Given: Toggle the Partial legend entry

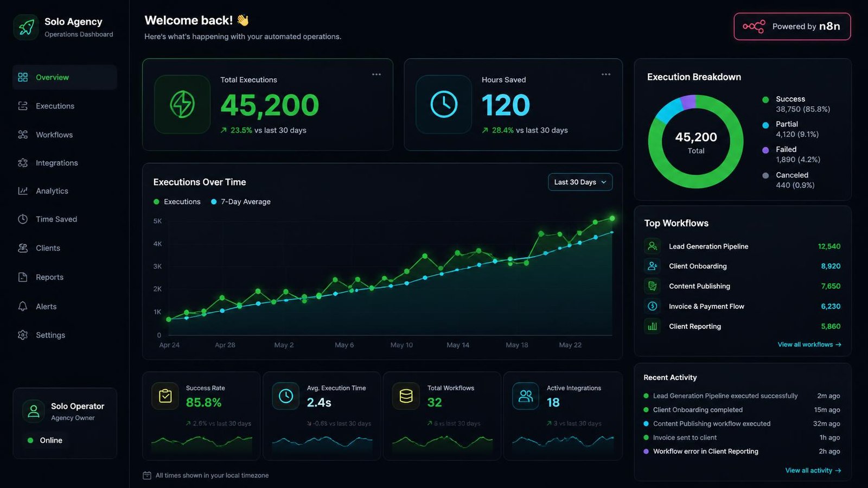Looking at the screenshot, I should [790, 129].
